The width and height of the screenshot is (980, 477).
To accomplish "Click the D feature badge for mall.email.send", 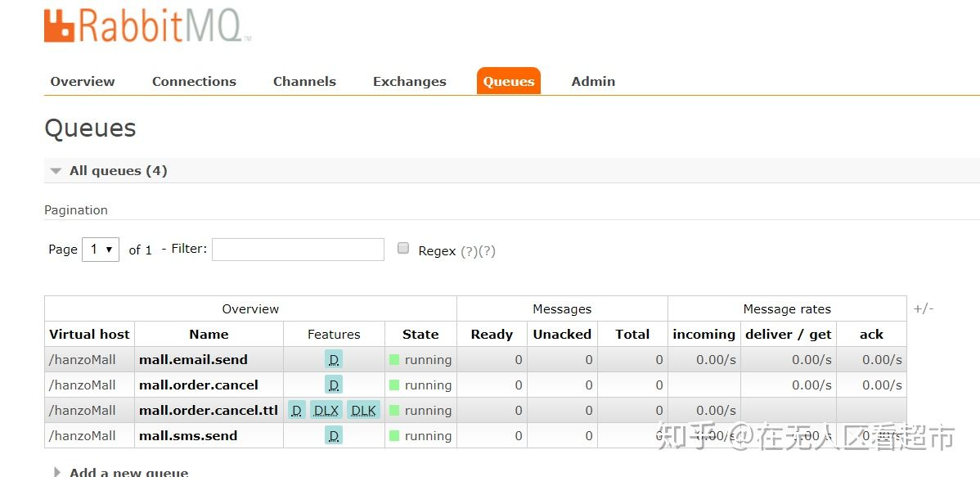I will click(x=334, y=359).
